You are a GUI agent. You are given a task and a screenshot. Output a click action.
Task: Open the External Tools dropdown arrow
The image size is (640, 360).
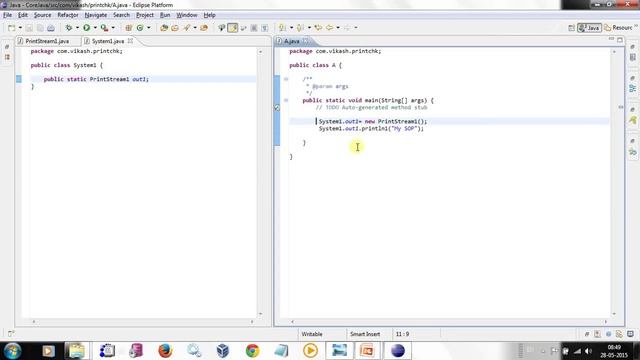click(x=113, y=28)
